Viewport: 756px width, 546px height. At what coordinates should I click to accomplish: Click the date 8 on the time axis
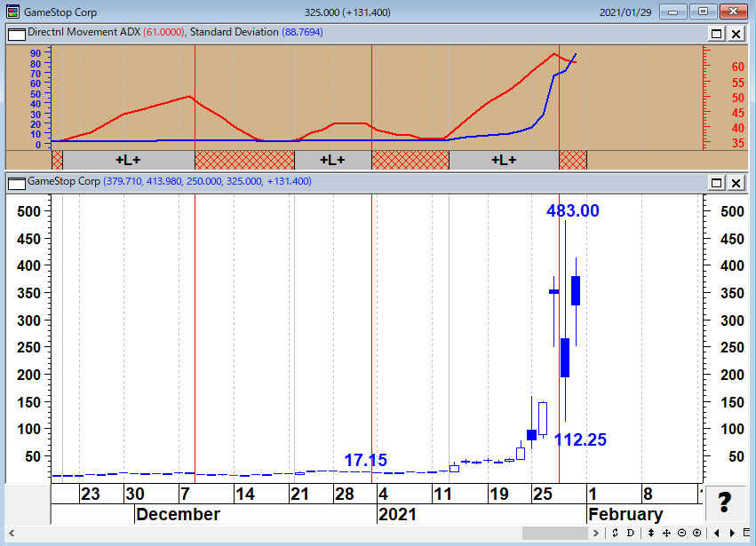648,494
